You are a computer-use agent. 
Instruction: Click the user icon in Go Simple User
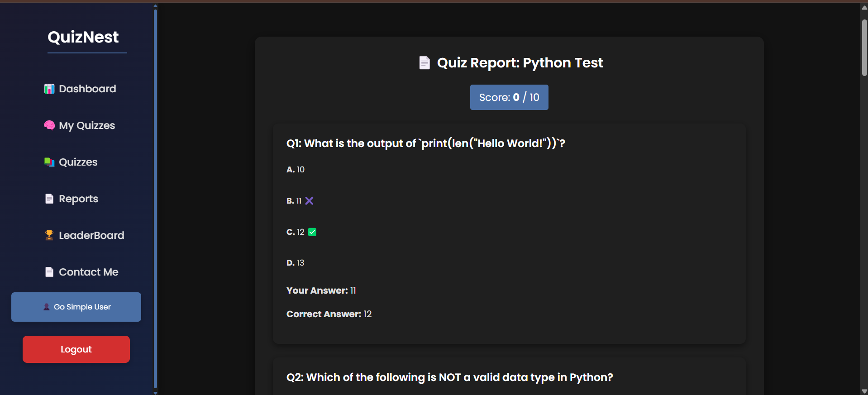[47, 307]
